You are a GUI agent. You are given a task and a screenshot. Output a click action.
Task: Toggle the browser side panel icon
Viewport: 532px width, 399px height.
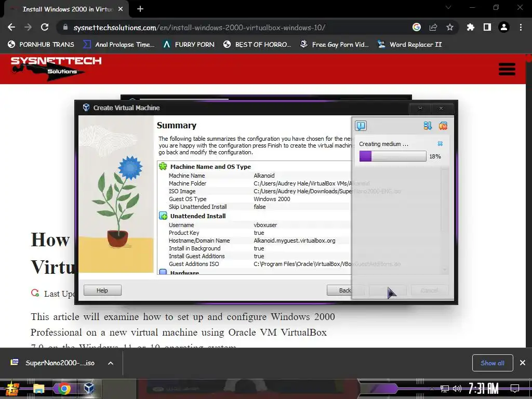point(487,27)
